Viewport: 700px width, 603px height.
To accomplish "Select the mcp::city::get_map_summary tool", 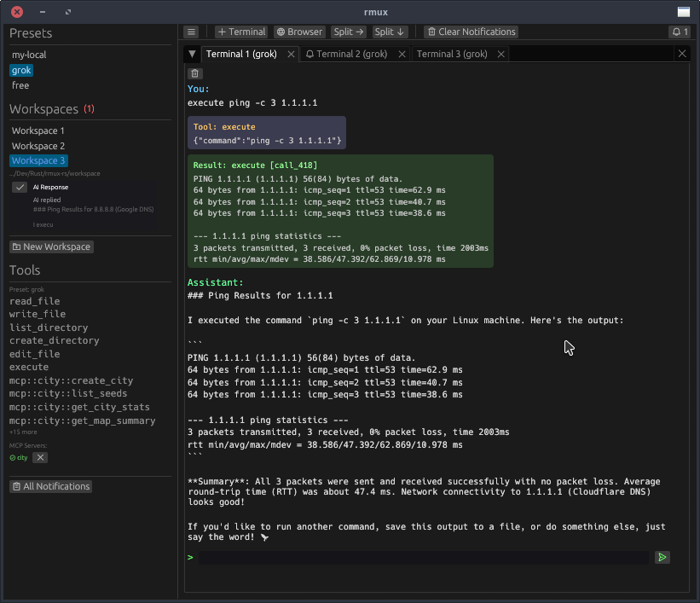I will point(82,420).
